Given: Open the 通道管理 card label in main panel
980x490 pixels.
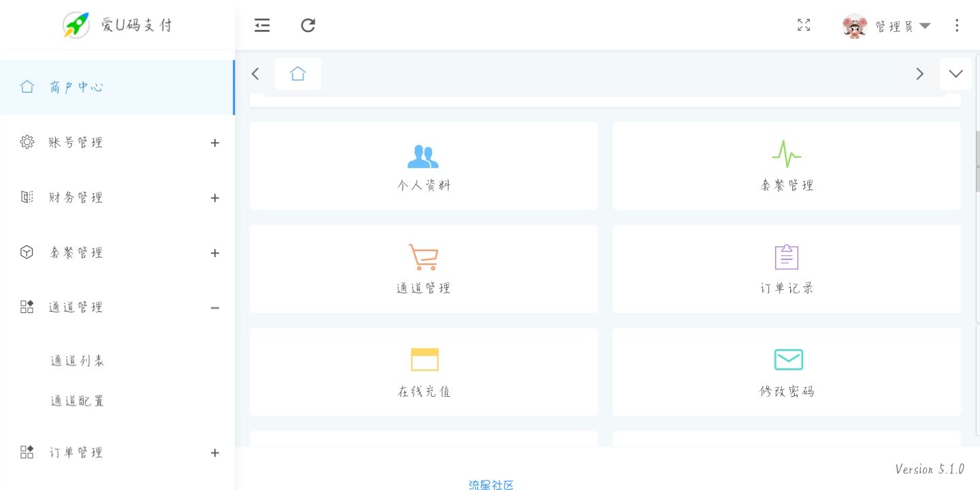Looking at the screenshot, I should click(423, 289).
